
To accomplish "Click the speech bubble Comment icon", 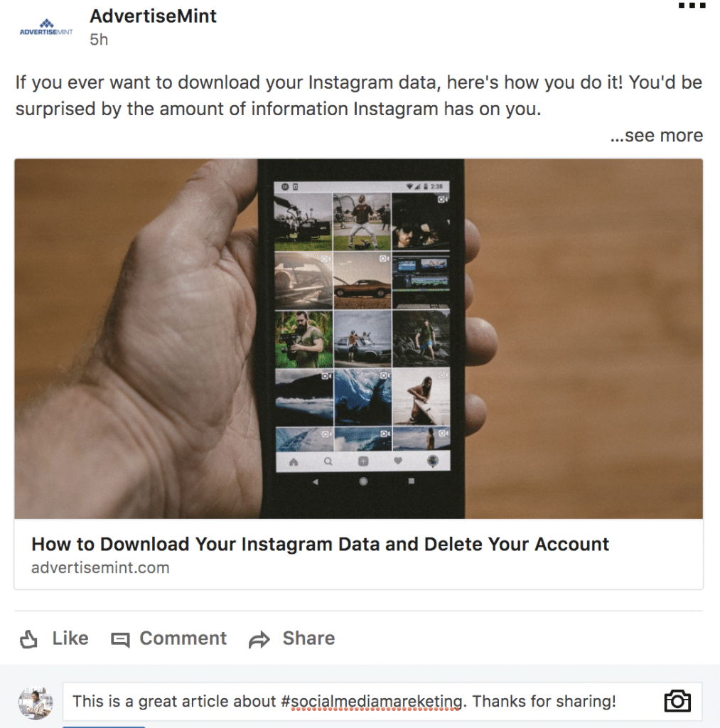I will 120,640.
